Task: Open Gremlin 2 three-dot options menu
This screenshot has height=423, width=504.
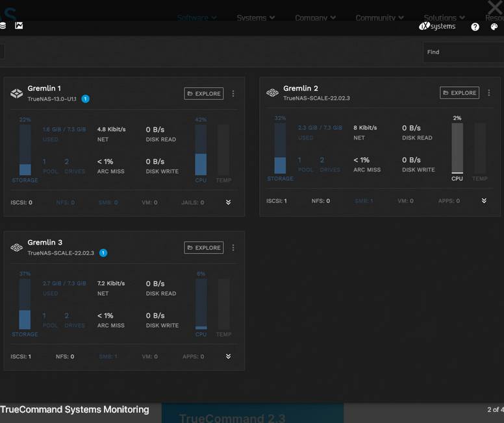Action: pyautogui.click(x=489, y=93)
